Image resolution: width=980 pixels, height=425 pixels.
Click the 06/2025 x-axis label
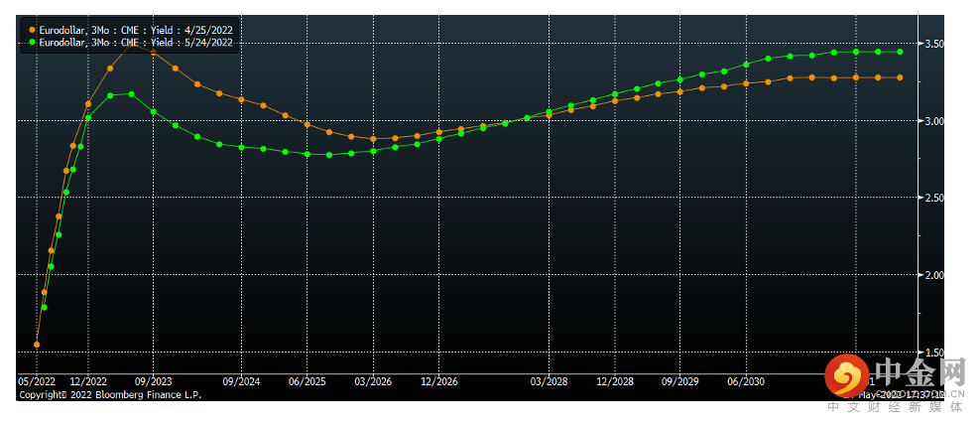(x=306, y=381)
